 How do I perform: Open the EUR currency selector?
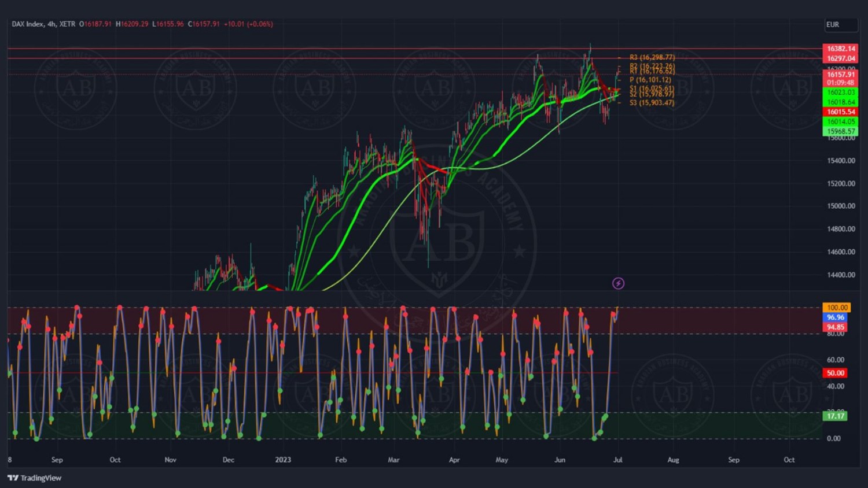point(840,25)
